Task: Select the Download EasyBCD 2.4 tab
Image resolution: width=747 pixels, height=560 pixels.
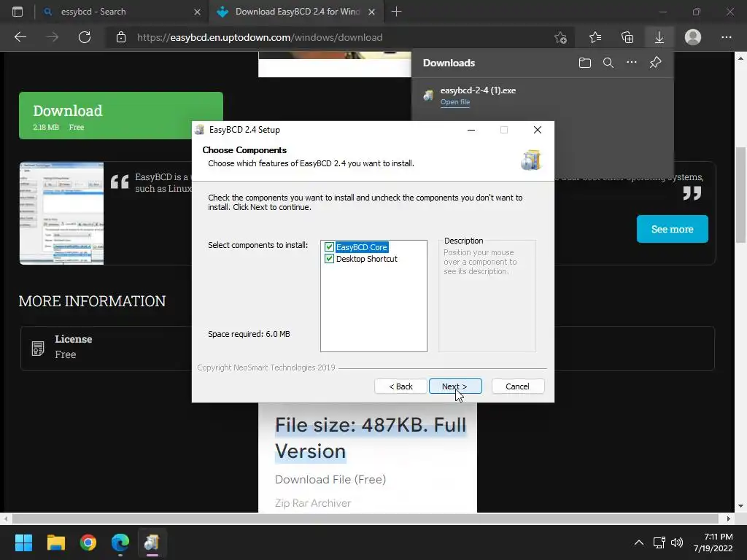Action: 295,12
